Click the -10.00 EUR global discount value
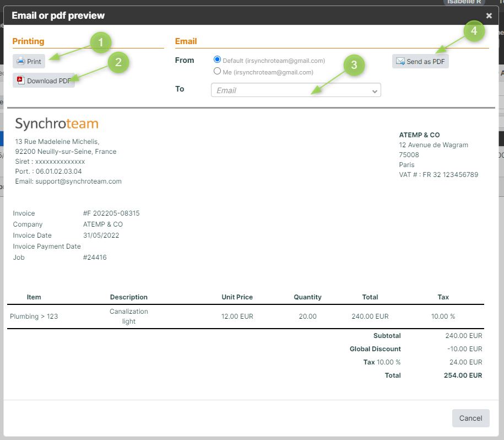This screenshot has width=504, height=440. (465, 349)
